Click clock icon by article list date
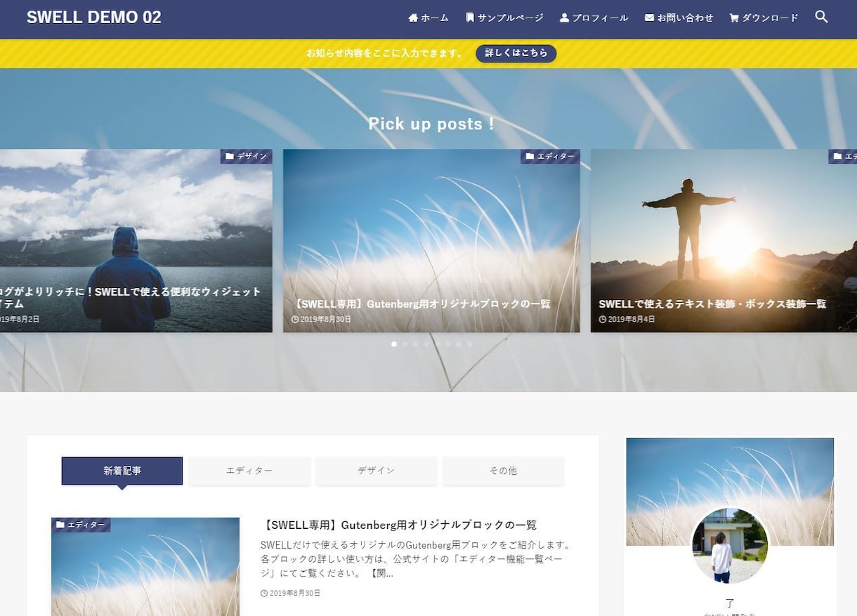Screen dimensions: 857x616 click(x=264, y=593)
